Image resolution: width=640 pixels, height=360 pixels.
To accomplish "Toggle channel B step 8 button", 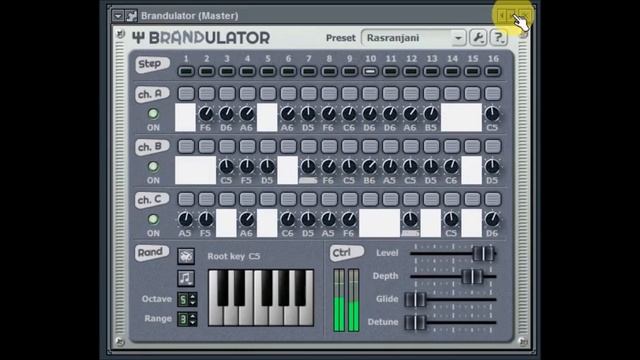I will pos(329,146).
